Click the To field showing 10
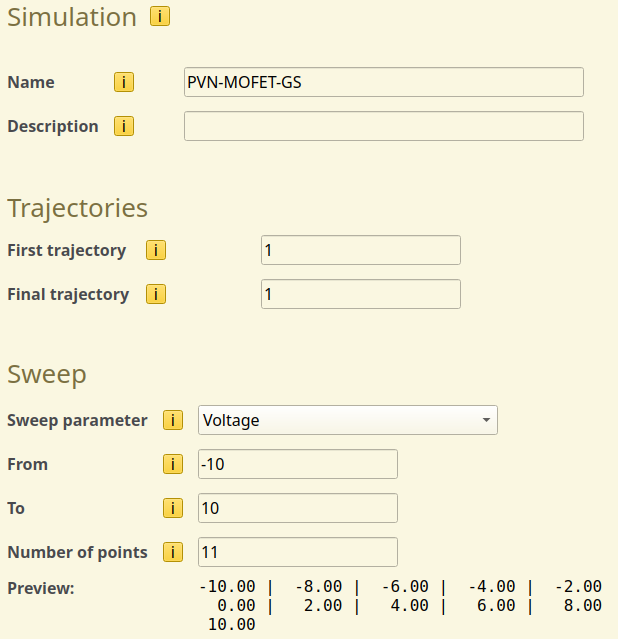The height and width of the screenshot is (639, 618). pos(297,508)
